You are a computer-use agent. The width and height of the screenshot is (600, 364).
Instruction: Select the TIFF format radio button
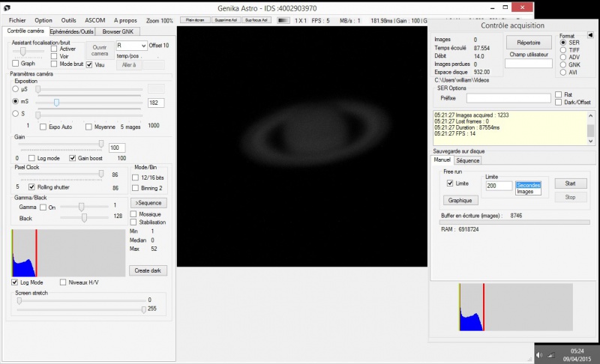click(x=563, y=50)
